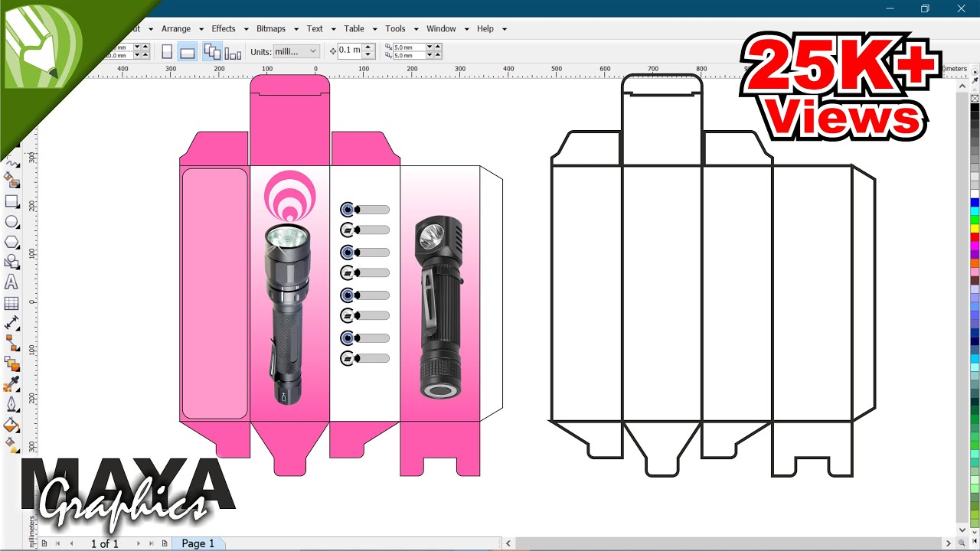Go to the last page
Image resolution: width=980 pixels, height=551 pixels.
pyautogui.click(x=151, y=543)
